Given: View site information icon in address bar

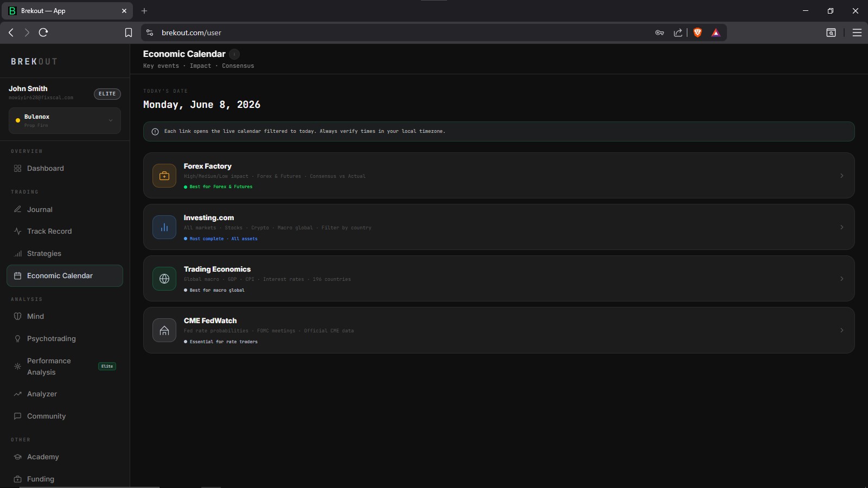Looking at the screenshot, I should 150,33.
